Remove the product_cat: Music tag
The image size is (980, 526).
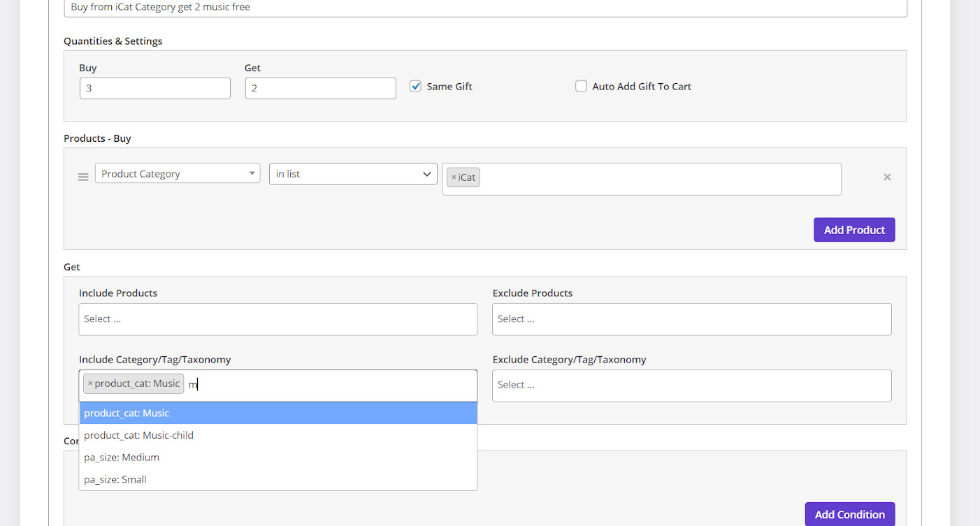(90, 383)
